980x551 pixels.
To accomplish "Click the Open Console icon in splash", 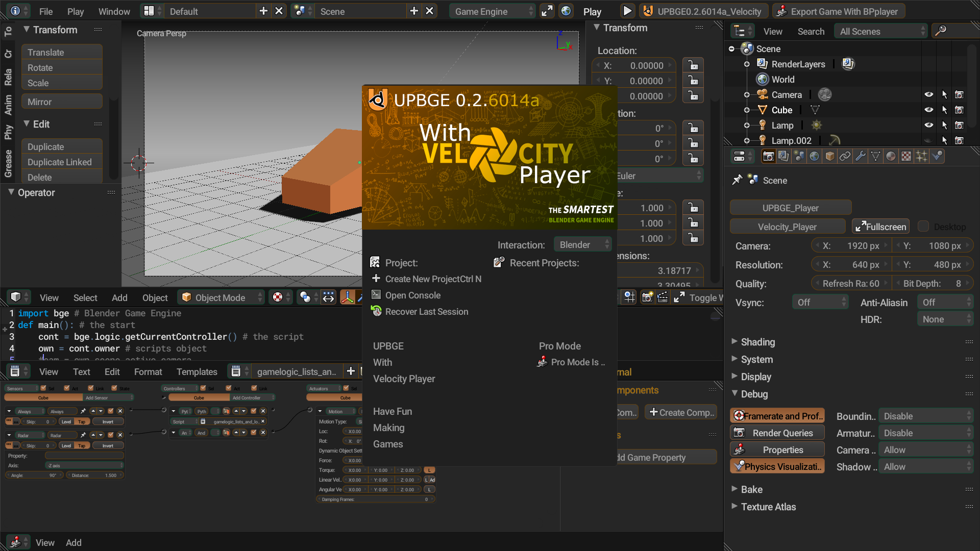I will point(376,295).
